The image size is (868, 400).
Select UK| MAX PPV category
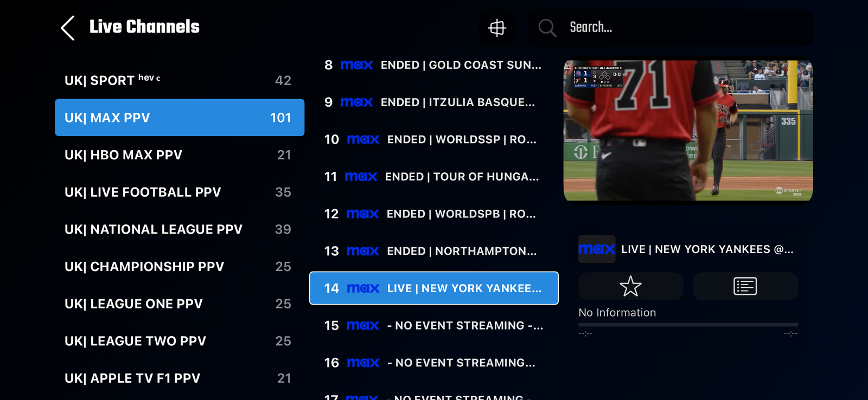[180, 118]
